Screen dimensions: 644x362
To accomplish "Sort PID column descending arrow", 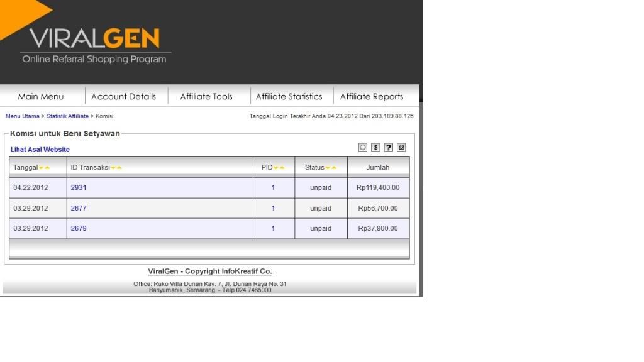I will pyautogui.click(x=276, y=167).
